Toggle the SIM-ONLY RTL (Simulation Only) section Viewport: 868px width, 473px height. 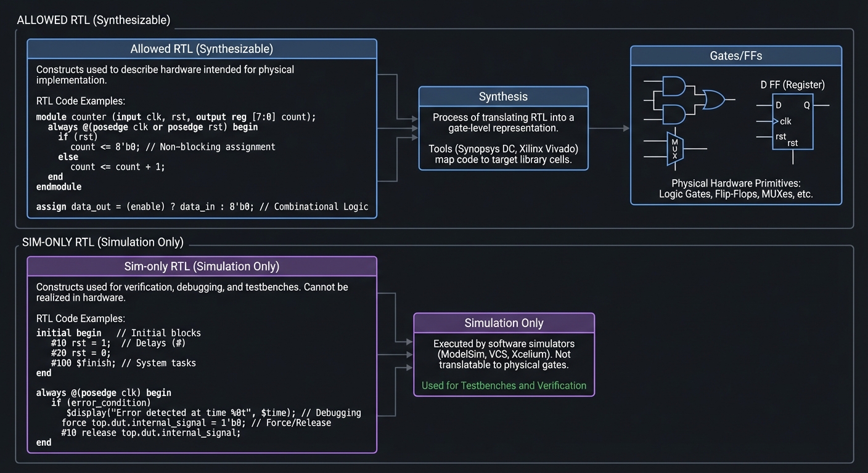(104, 242)
